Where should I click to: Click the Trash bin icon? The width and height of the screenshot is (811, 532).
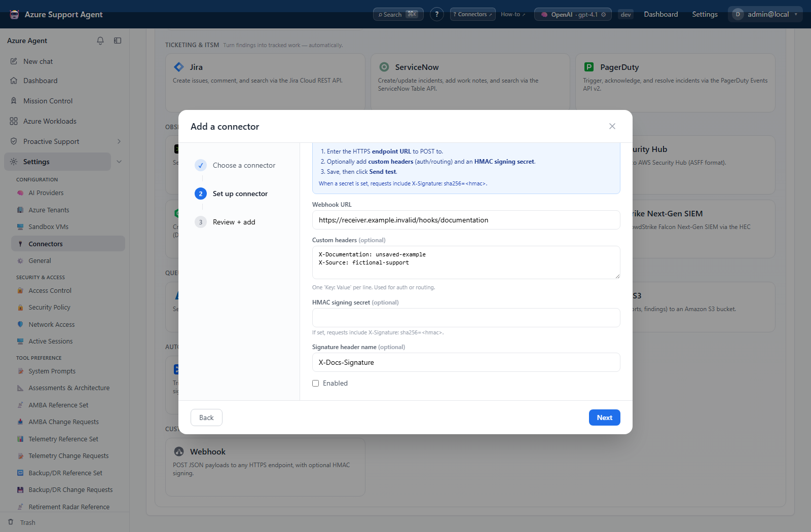click(x=11, y=522)
